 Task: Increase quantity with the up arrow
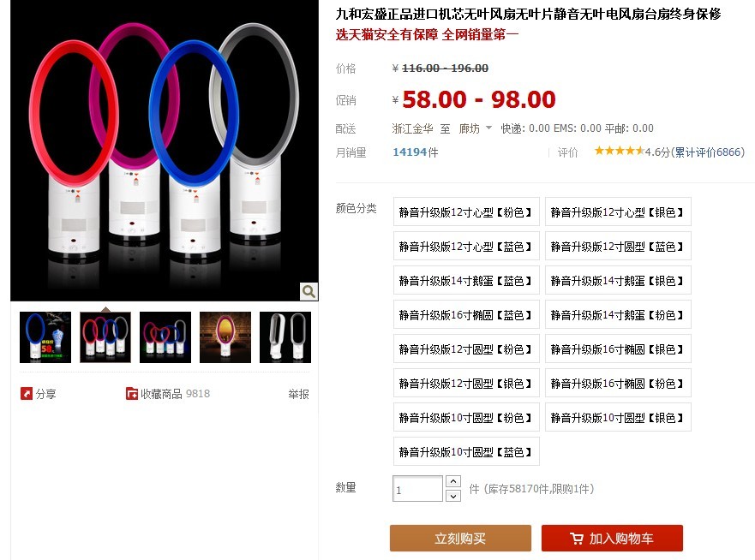point(453,481)
